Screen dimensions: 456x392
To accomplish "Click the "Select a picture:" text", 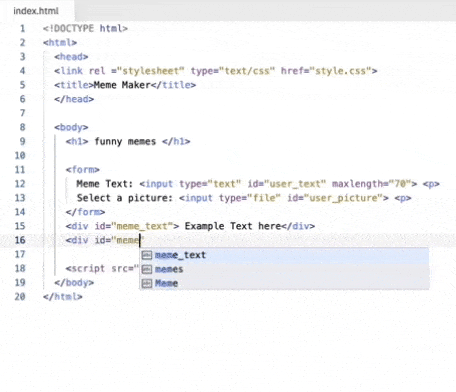I will [125, 198].
